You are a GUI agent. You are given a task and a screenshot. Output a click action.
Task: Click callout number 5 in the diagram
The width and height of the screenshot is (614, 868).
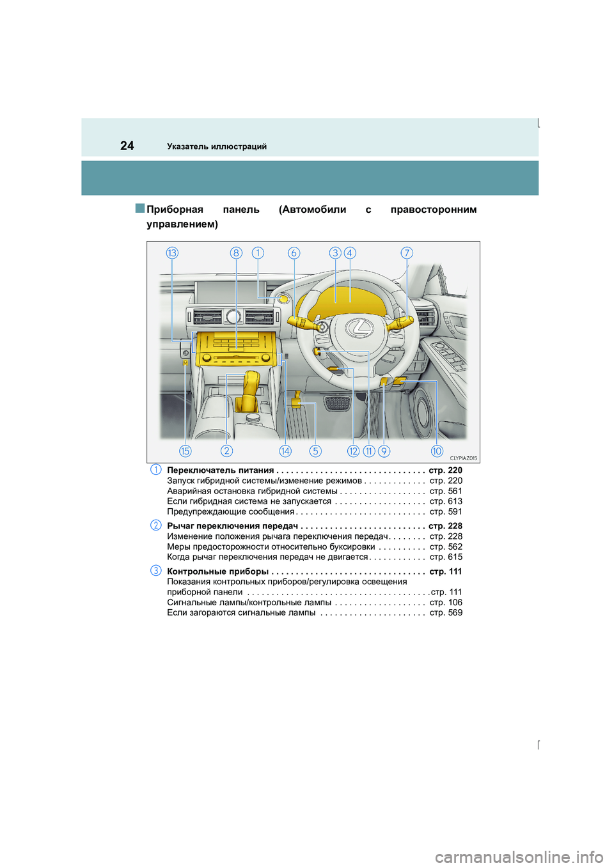click(x=315, y=451)
